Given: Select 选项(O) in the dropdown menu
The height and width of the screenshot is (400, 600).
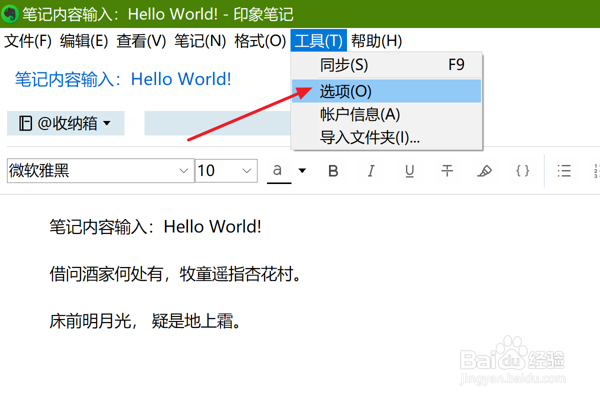Looking at the screenshot, I should pyautogui.click(x=386, y=91).
